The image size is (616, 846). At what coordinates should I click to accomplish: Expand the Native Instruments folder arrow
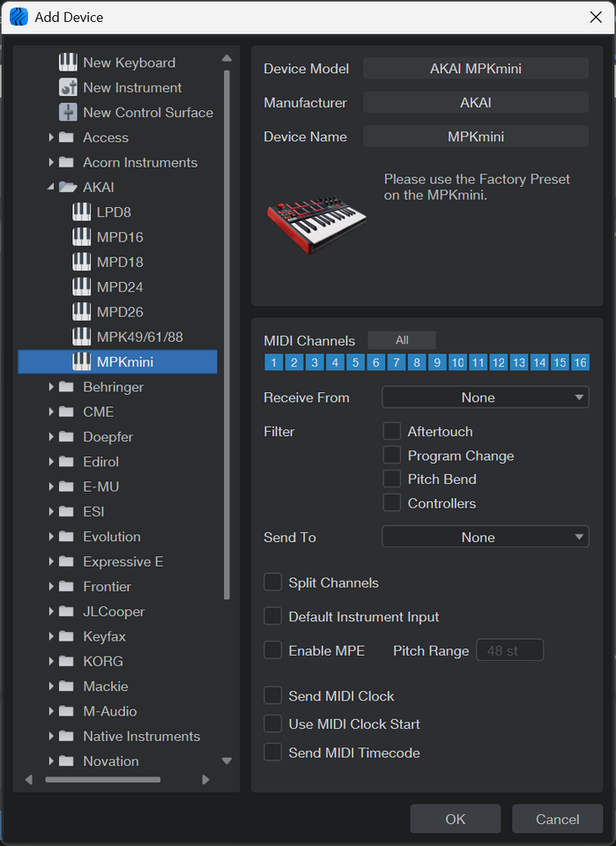51,736
